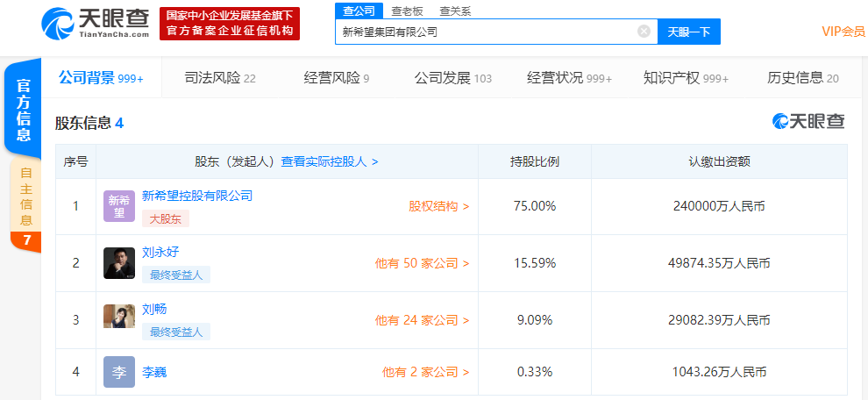
Task: Expand 他有 24 家公司 for 刘畅
Action: coord(422,320)
